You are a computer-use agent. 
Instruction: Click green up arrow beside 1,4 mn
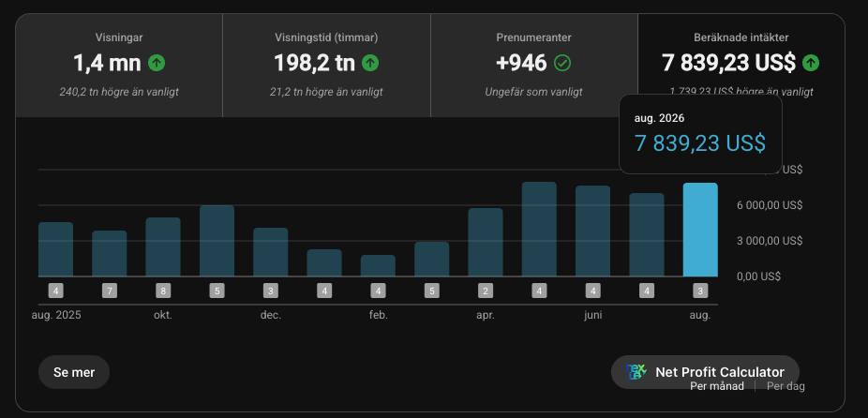point(157,63)
